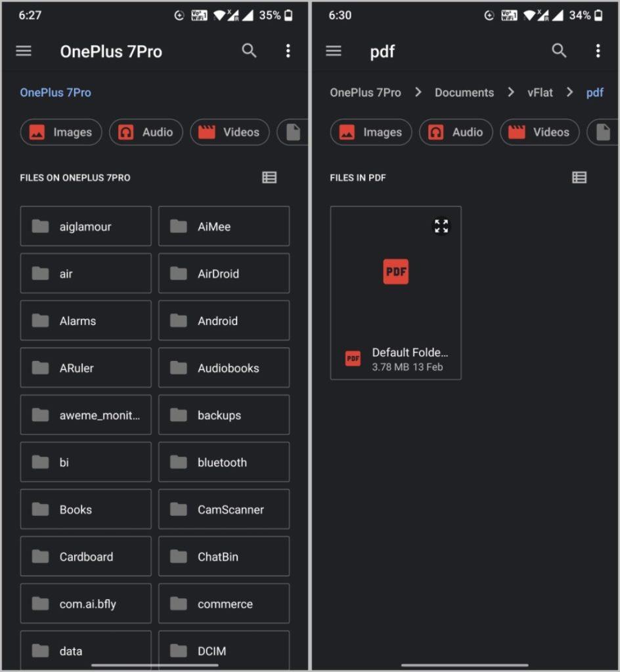Click OnePlus 7Pro breadcrumb on left screen
The height and width of the screenshot is (672, 620).
pos(56,93)
